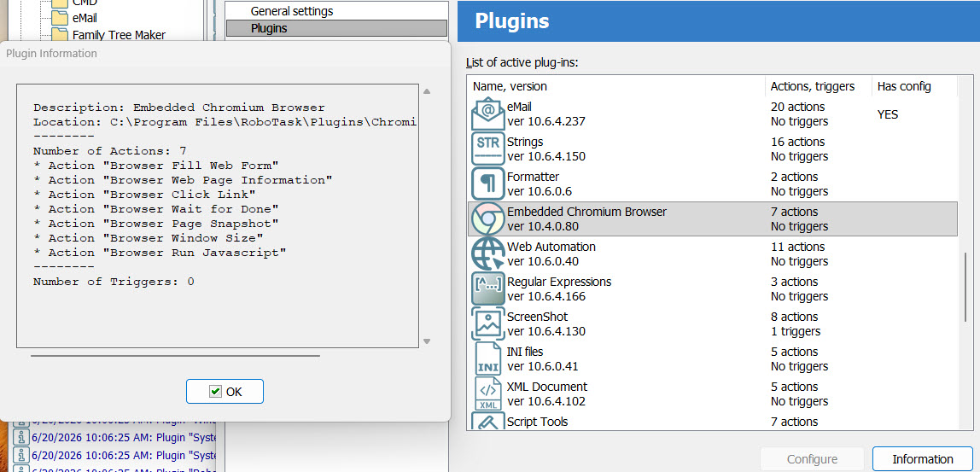The height and width of the screenshot is (472, 980).
Task: Click the Strings plugin STR icon
Action: pyautogui.click(x=487, y=149)
